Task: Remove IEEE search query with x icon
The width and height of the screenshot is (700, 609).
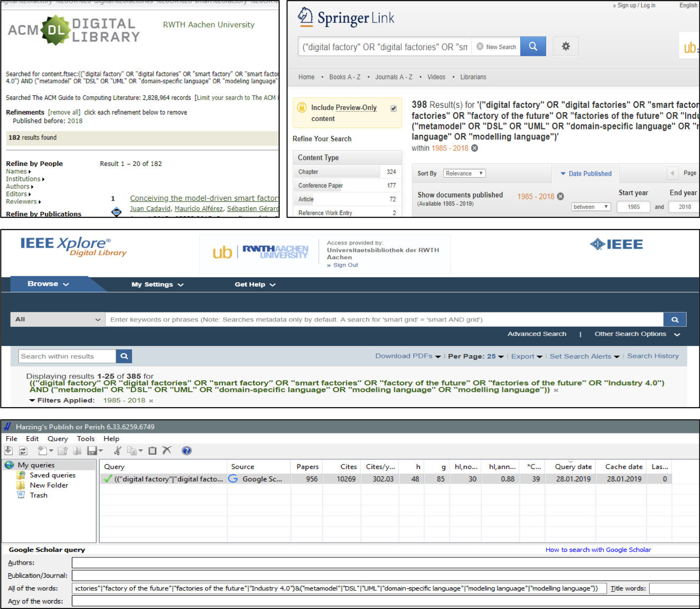Action: (556, 390)
